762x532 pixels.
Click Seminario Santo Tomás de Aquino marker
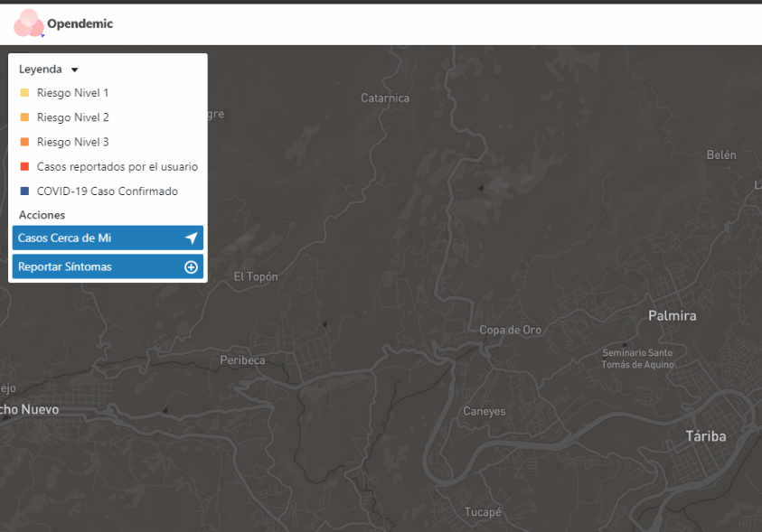click(637, 358)
